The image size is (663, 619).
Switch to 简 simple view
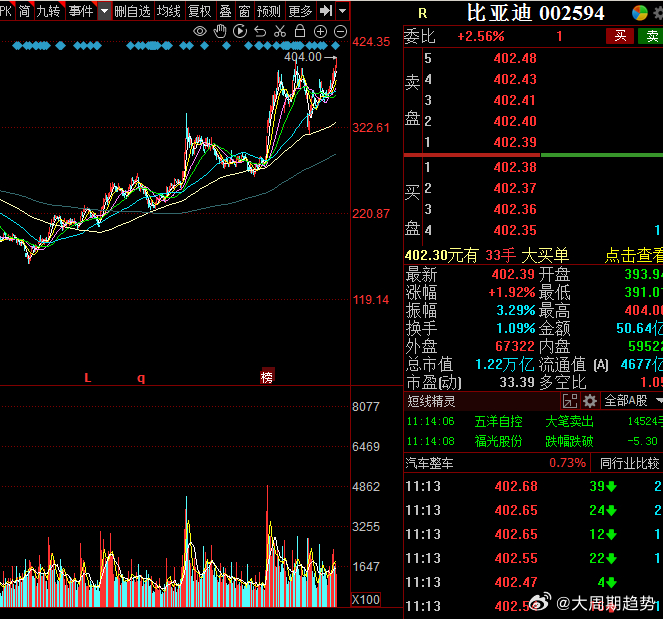click(25, 11)
